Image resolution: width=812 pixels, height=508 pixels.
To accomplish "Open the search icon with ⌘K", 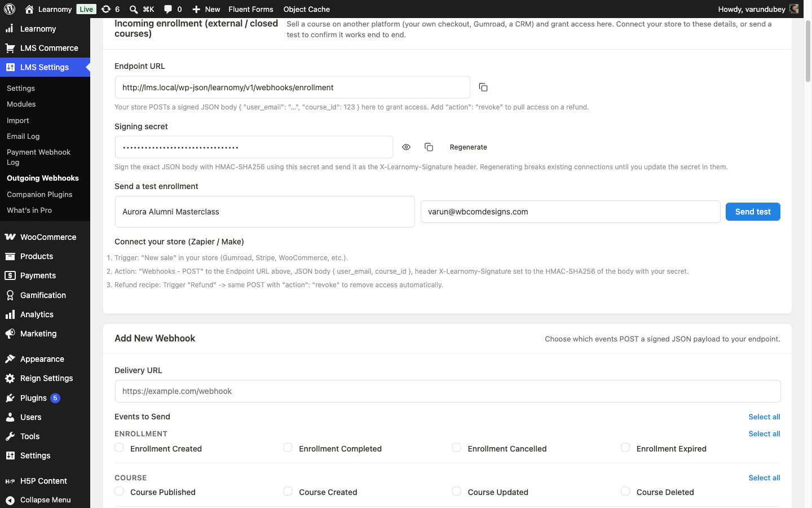I will (134, 9).
